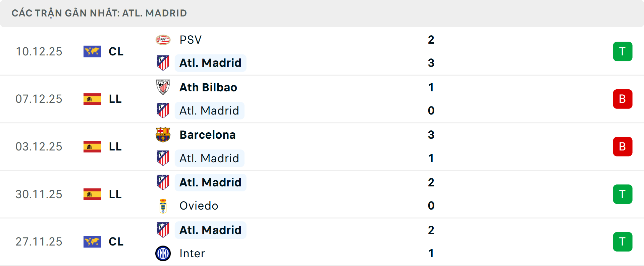Click the Inter Milan club logo

(x=163, y=253)
